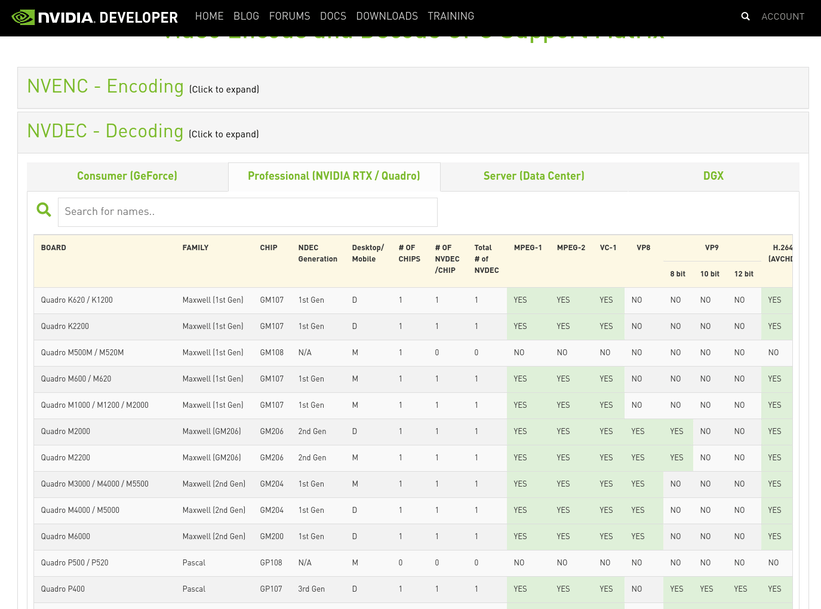Open the TRAINING navigation item

pyautogui.click(x=451, y=16)
